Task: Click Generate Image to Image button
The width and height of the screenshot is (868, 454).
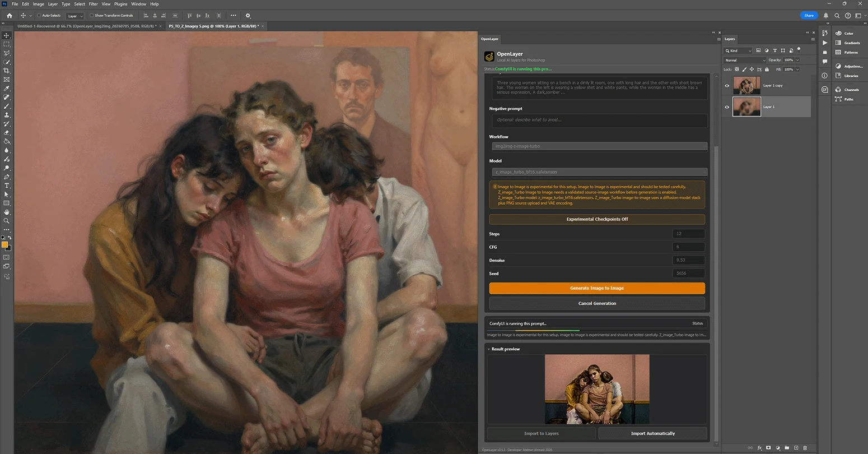Action: (597, 288)
